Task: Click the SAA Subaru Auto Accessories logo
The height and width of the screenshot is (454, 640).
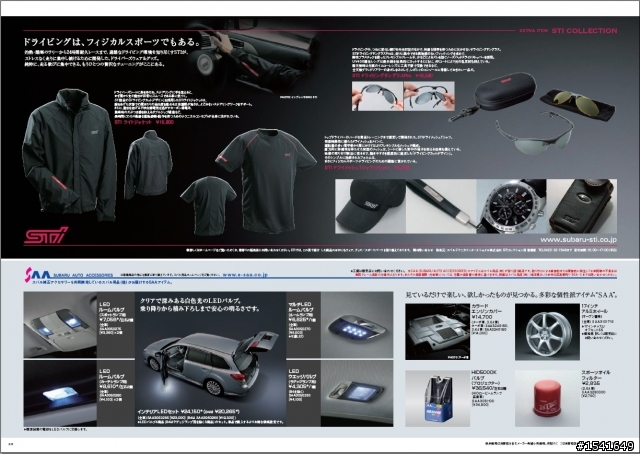Action: [69, 274]
